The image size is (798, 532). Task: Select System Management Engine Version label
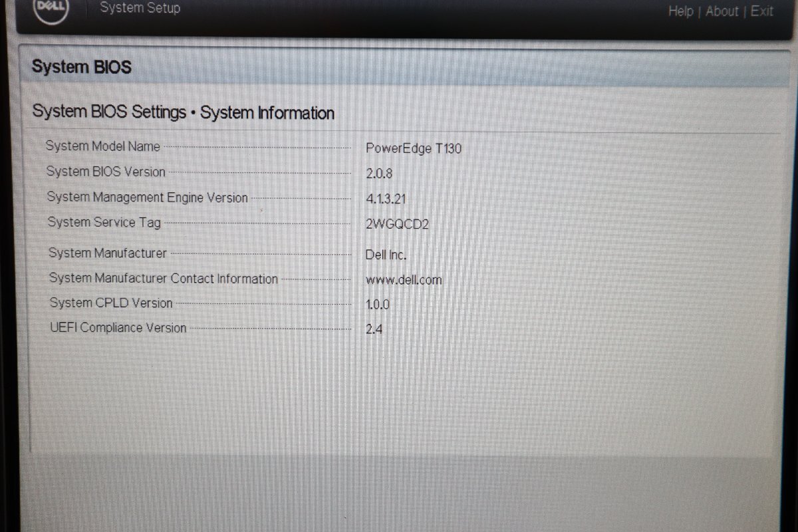point(147,198)
